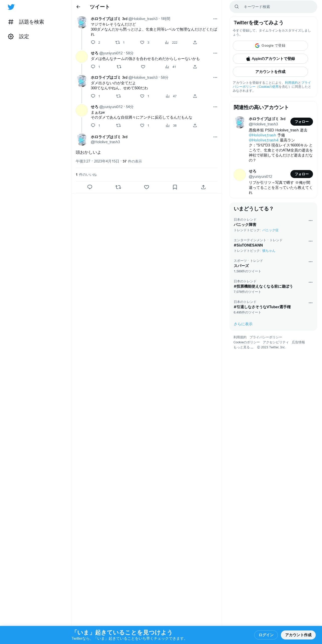
Task: Click the Twitter bird logo
Action: [x=11, y=7]
